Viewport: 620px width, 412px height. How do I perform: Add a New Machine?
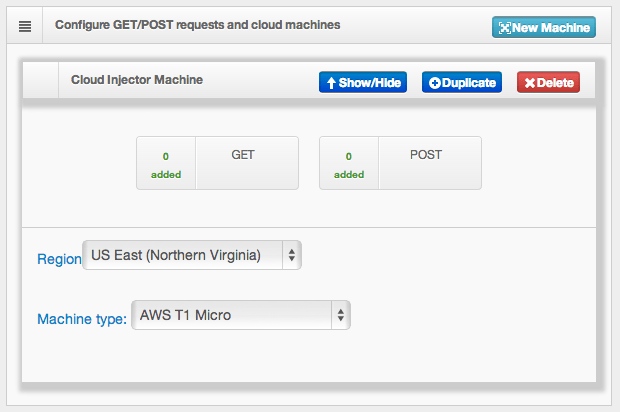click(x=544, y=27)
